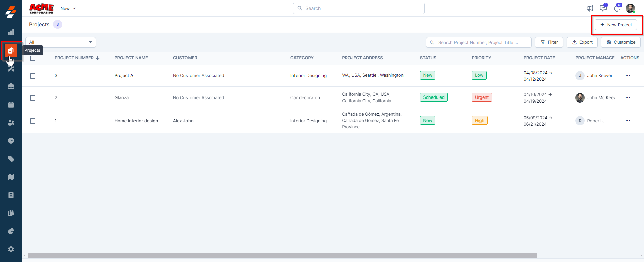This screenshot has width=644, height=262.
Task: Open the chat messages icon
Action: tap(603, 8)
